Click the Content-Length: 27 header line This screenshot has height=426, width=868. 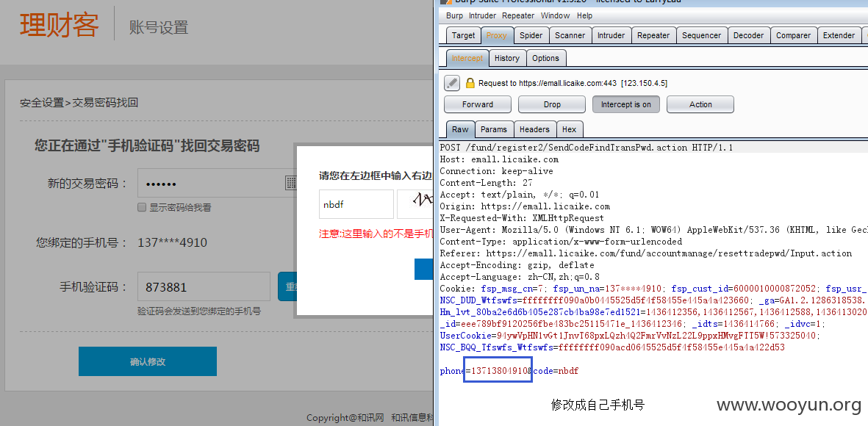pyautogui.click(x=486, y=183)
